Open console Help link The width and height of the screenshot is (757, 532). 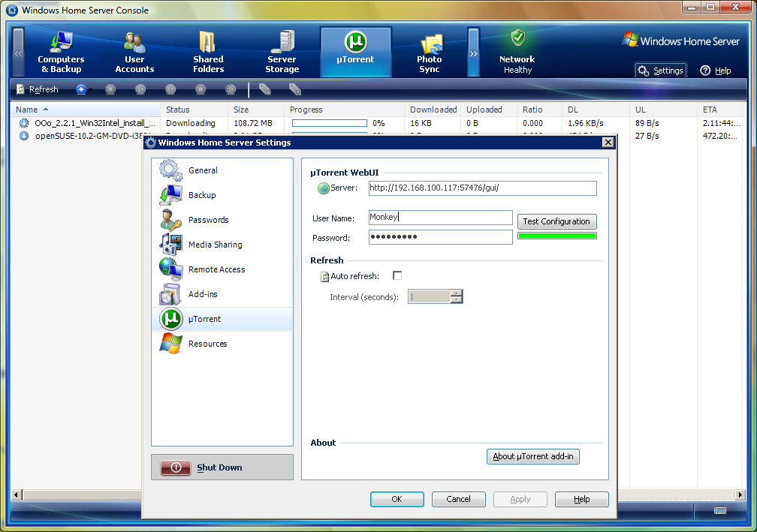click(x=716, y=71)
